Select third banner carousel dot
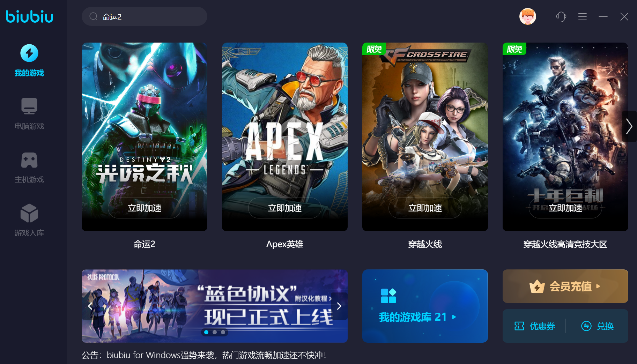This screenshot has width=637, height=364. tap(223, 332)
